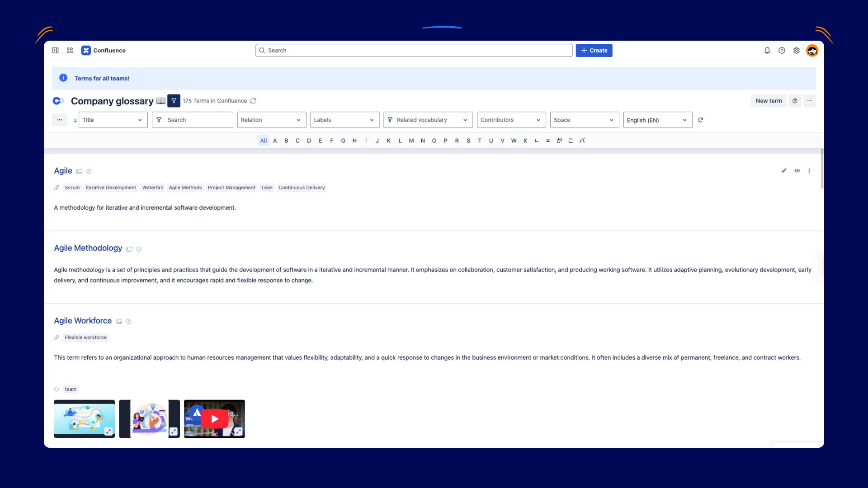
Task: Play the YouTube video thumbnail
Action: click(214, 419)
